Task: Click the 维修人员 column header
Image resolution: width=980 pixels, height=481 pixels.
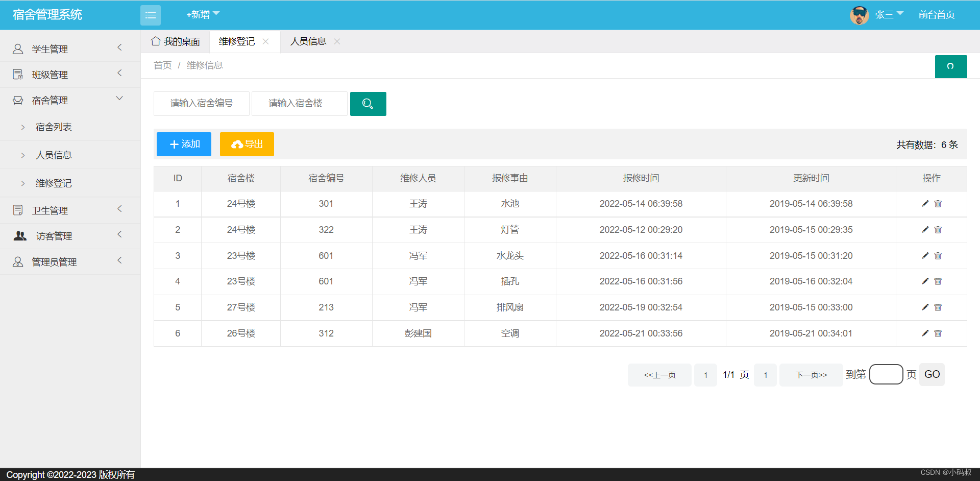Action: [418, 178]
